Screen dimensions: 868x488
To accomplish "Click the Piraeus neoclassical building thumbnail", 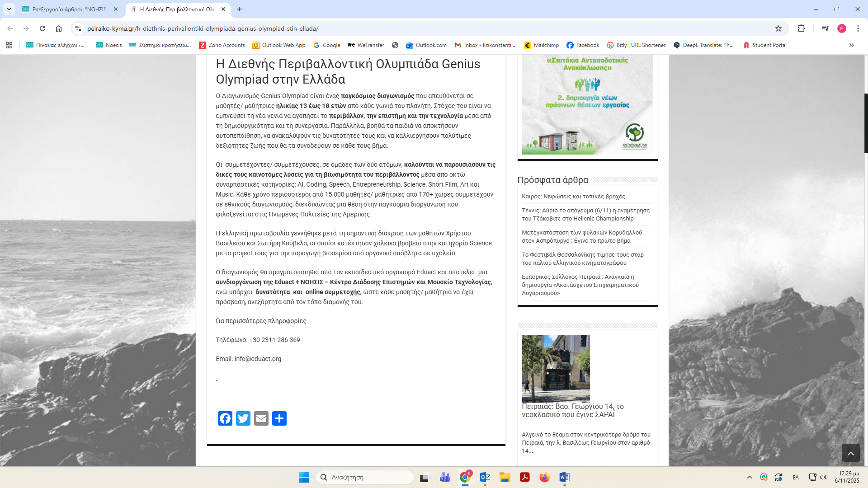I will [x=556, y=368].
